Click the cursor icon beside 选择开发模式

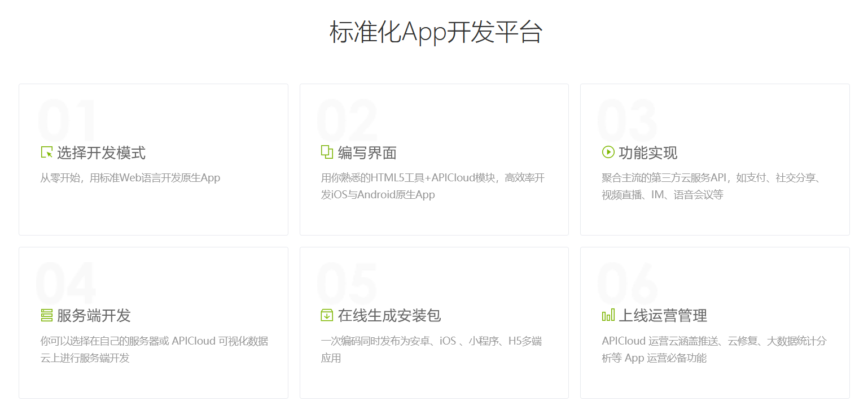tap(47, 152)
